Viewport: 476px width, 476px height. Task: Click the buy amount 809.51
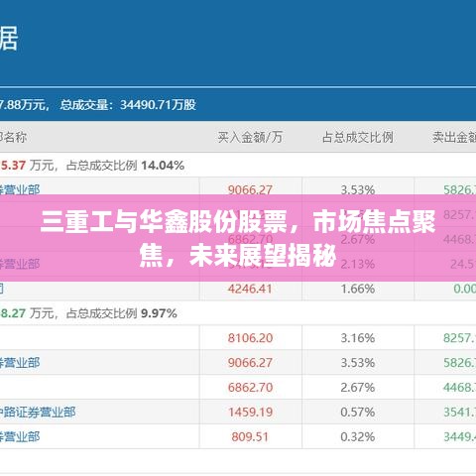click(250, 436)
